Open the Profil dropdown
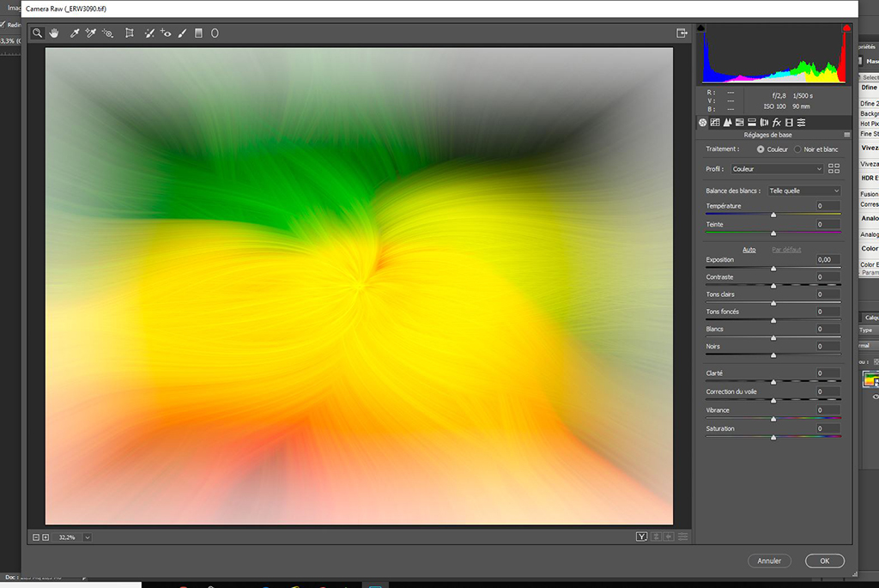This screenshot has height=588, width=879. point(777,169)
